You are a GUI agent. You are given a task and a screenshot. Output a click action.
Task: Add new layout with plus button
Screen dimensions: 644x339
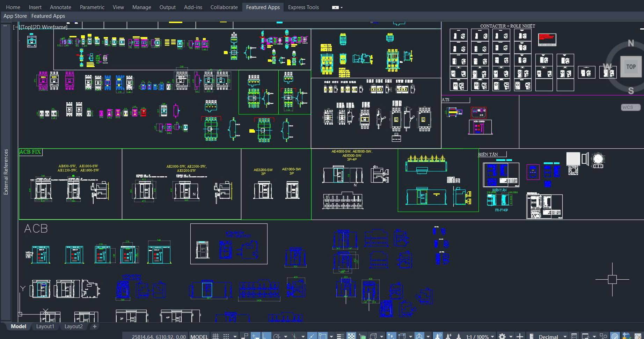click(94, 326)
